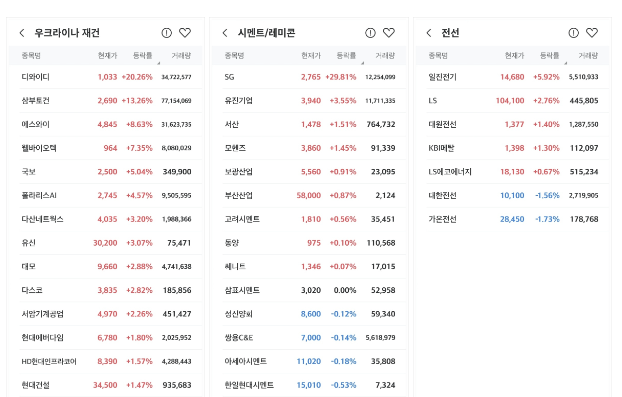Viewport: 622px width, 397px height.
Task: Go back from 시멘트/레미콘 panel
Action: (x=225, y=33)
